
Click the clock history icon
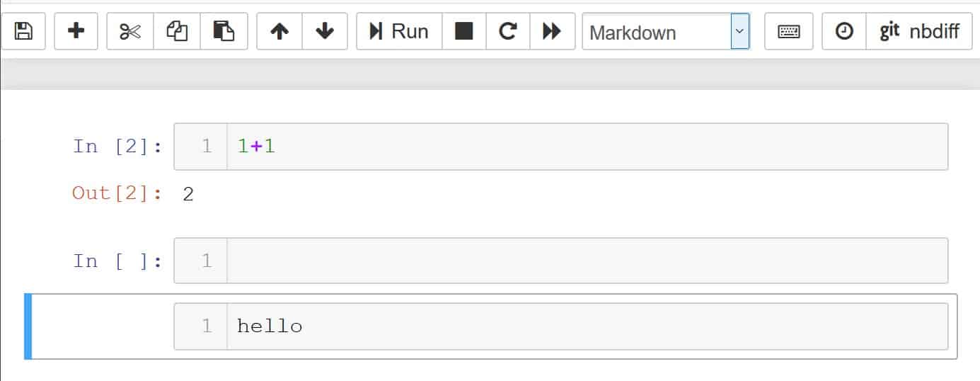click(x=844, y=32)
